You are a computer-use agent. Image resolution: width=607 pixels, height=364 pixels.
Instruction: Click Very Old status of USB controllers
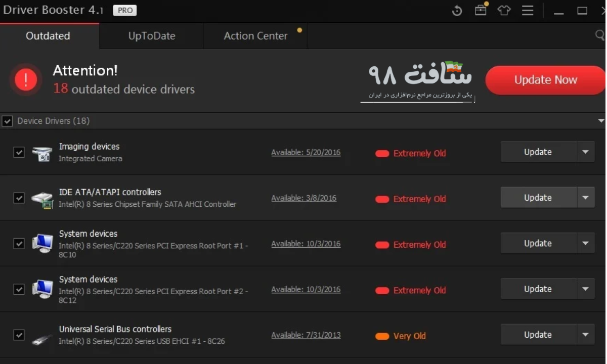(401, 336)
